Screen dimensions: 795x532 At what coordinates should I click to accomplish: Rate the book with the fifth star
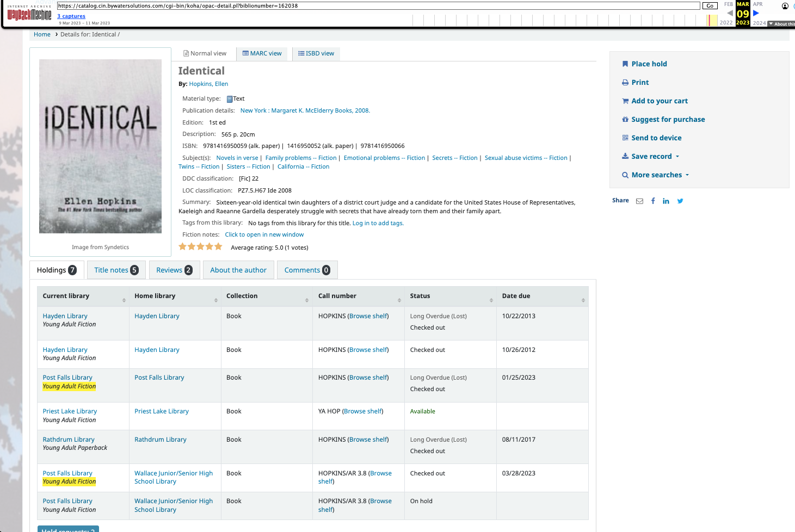[x=218, y=246]
